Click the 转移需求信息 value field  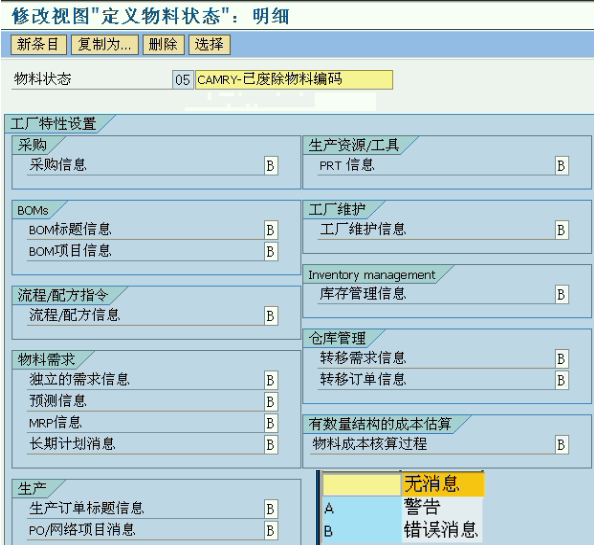(561, 359)
